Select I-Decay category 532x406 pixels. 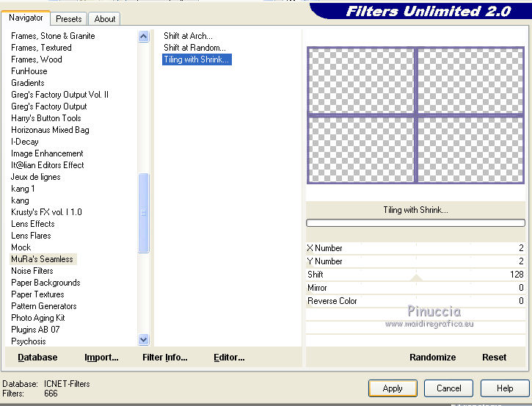25,142
